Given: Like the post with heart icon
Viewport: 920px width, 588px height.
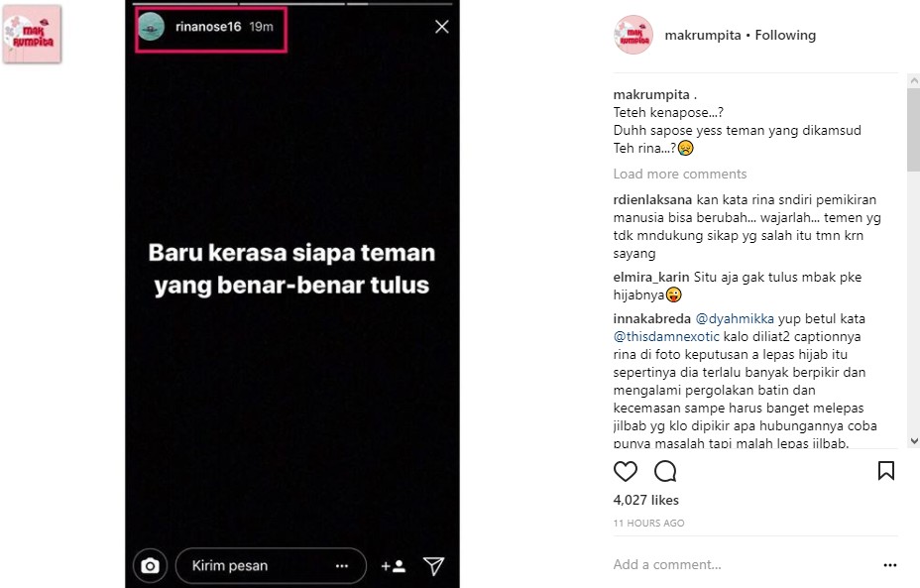Looking at the screenshot, I should coord(625,471).
